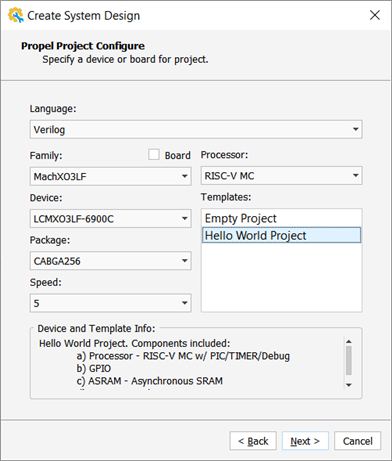Click the info box scroll down arrow

[x=349, y=385]
